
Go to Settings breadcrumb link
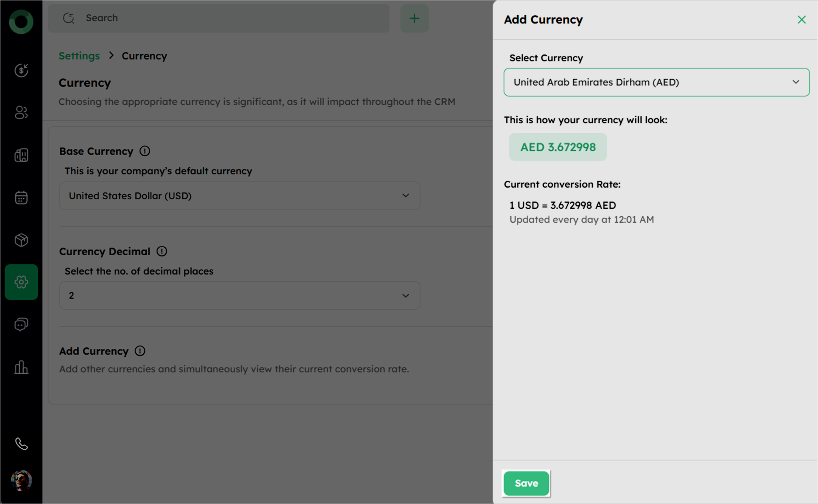coord(79,56)
